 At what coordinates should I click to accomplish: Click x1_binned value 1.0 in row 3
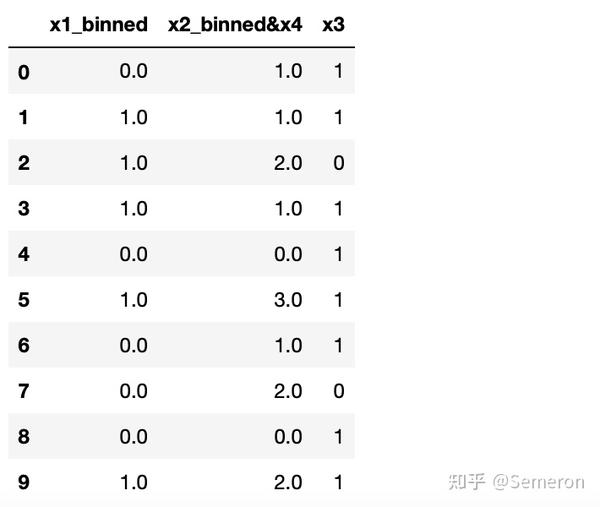tap(133, 209)
